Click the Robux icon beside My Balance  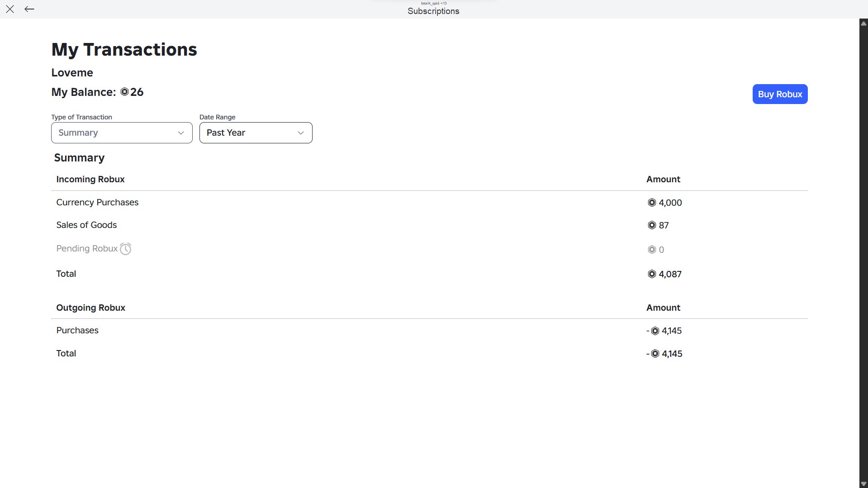[125, 92]
